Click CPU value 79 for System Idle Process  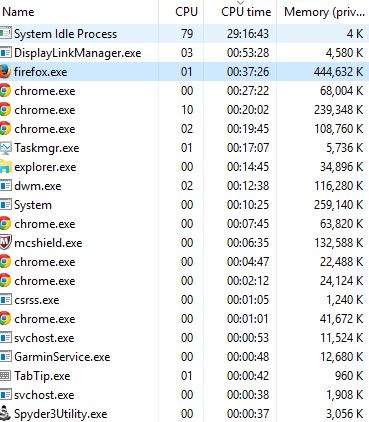(187, 33)
